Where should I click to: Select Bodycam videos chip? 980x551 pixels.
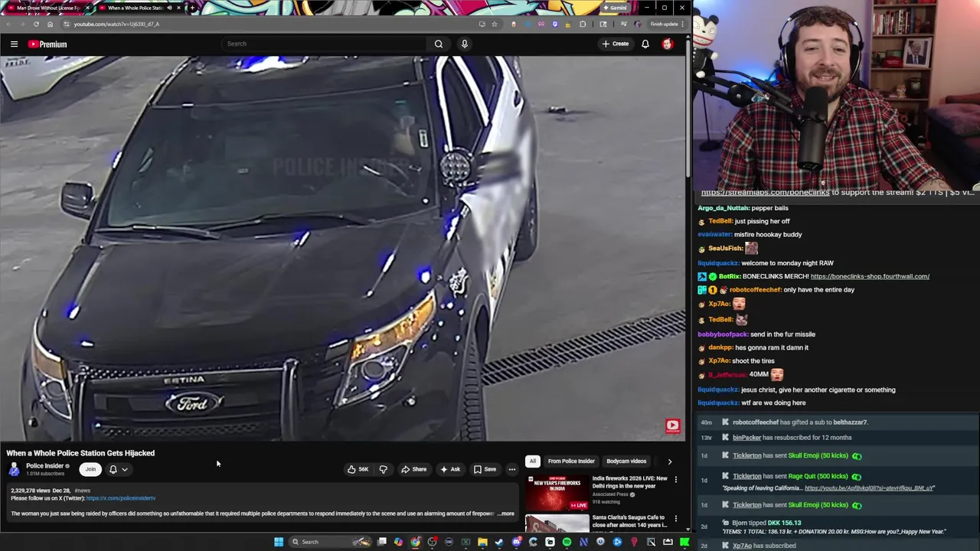point(626,461)
